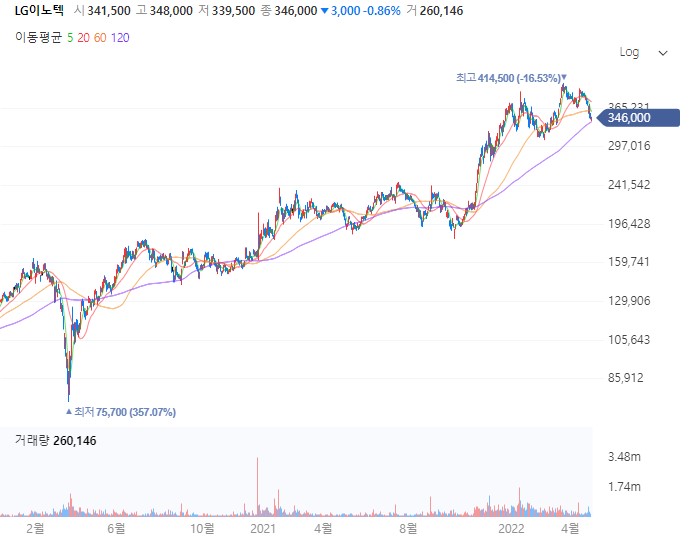Toggle the 60-day moving average
This screenshot has height=540, width=690.
coord(100,38)
